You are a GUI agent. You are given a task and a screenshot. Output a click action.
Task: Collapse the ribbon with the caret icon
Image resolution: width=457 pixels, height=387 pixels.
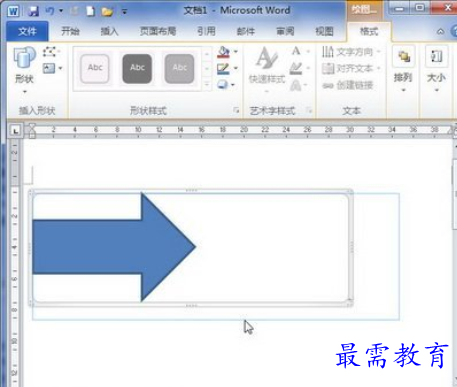[440, 32]
